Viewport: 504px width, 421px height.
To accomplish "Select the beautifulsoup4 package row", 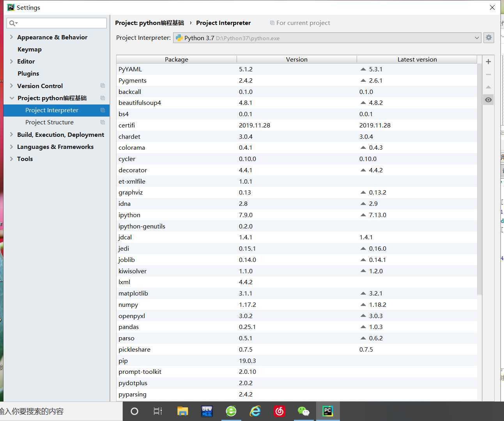I will (297, 103).
